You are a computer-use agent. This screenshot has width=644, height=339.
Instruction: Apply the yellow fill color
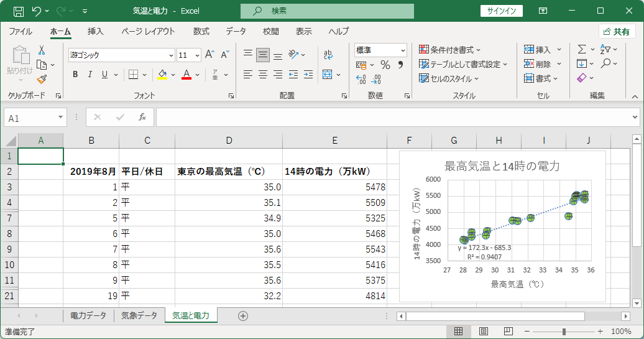coord(162,75)
